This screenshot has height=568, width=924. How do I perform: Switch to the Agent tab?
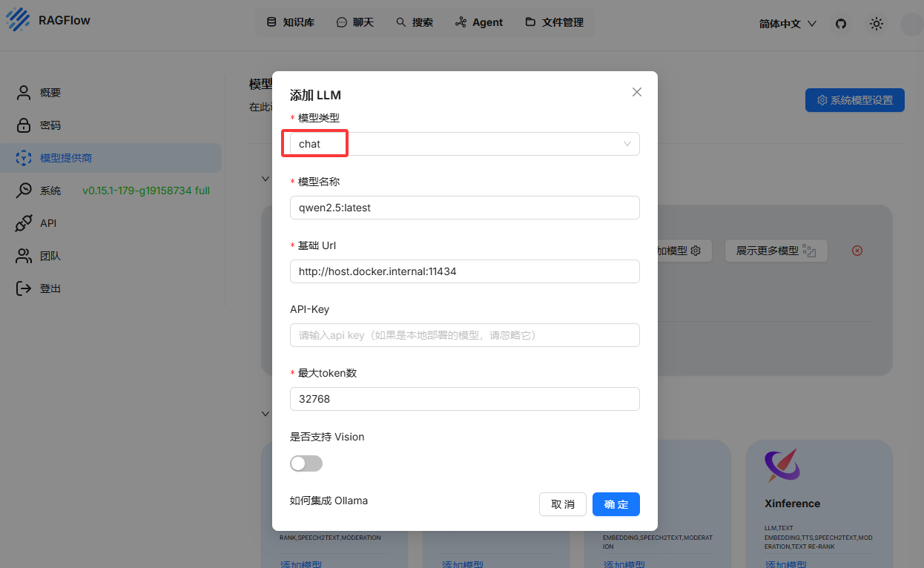tap(479, 22)
